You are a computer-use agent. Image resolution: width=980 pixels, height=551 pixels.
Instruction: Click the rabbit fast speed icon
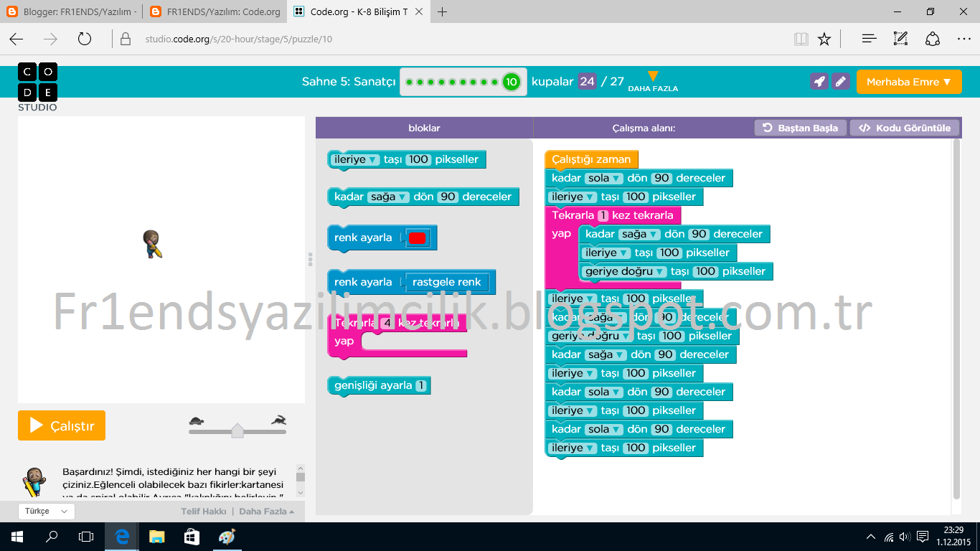tap(278, 420)
